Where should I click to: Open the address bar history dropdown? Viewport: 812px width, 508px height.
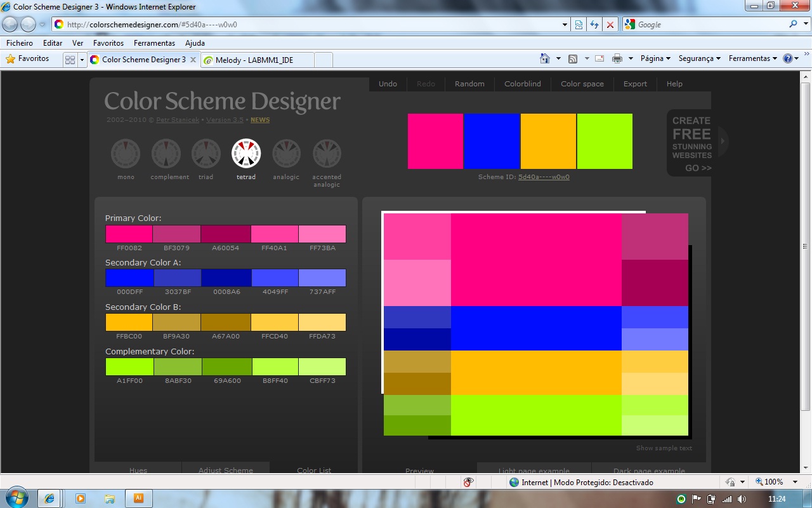click(x=565, y=25)
